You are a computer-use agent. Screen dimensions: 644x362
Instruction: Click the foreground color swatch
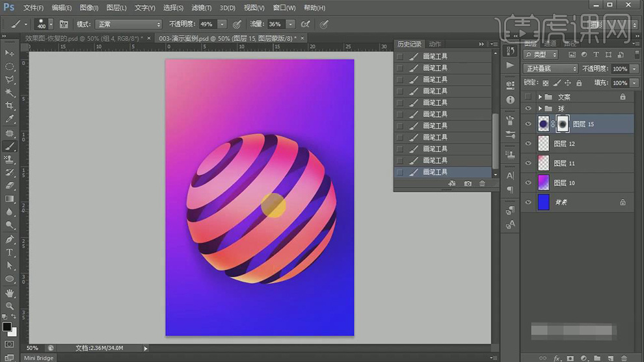click(x=7, y=326)
